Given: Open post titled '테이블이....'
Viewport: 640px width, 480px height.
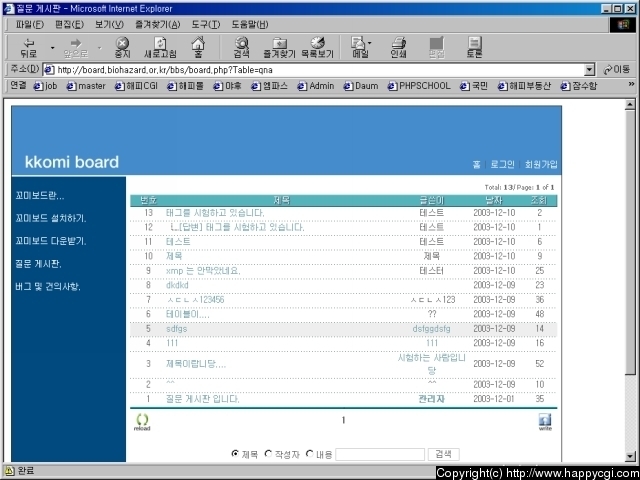Looking at the screenshot, I should (x=187, y=314).
